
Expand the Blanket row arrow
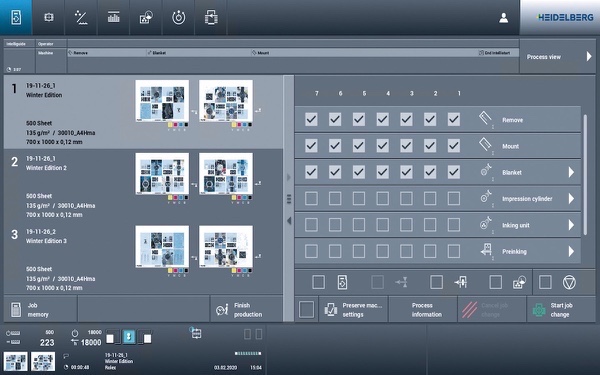pyautogui.click(x=571, y=172)
